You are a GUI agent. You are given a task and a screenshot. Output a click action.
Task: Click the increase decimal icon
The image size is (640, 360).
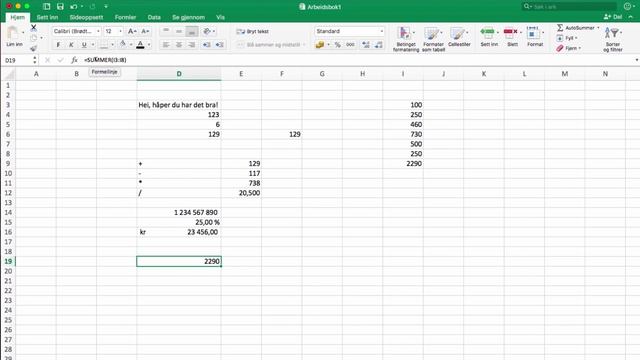pos(366,45)
